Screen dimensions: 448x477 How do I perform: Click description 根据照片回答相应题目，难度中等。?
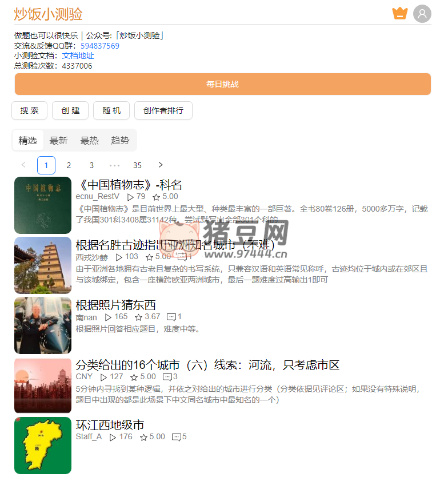tap(138, 329)
